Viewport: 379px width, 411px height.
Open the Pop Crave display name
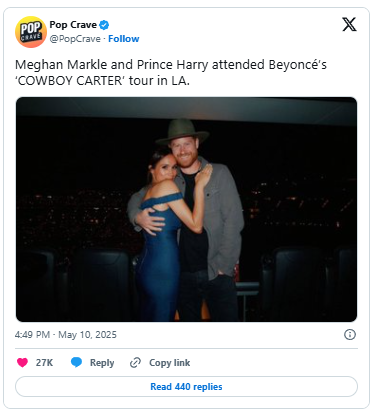[x=73, y=25]
